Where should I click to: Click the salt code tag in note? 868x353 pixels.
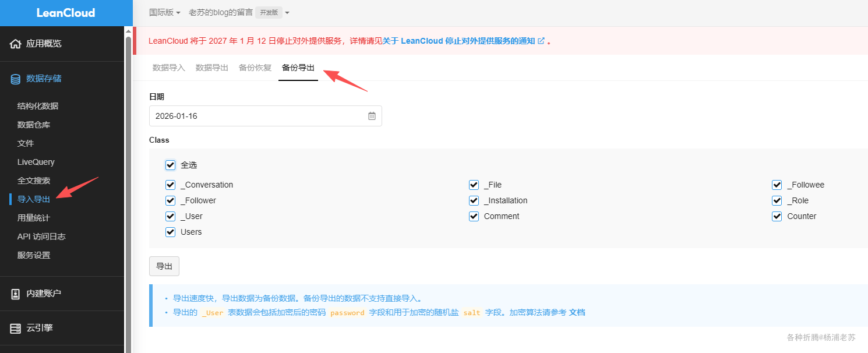(x=472, y=313)
